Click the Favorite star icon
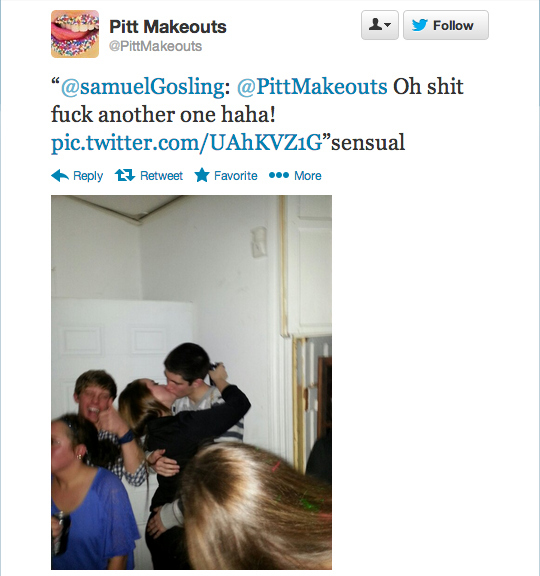 tap(202, 175)
